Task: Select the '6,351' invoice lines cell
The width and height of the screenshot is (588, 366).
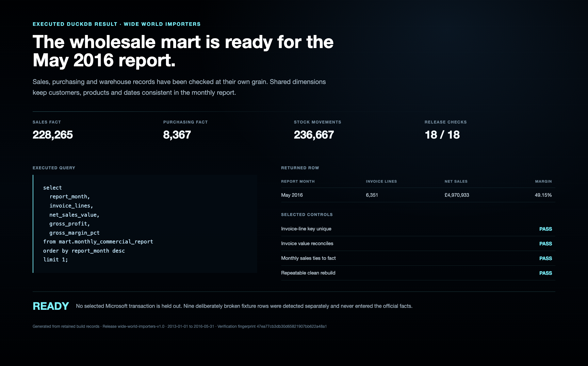Action: 372,195
